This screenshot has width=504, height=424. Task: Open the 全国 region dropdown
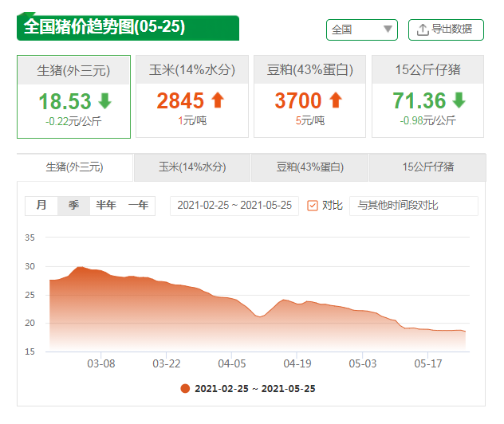pyautogui.click(x=361, y=29)
